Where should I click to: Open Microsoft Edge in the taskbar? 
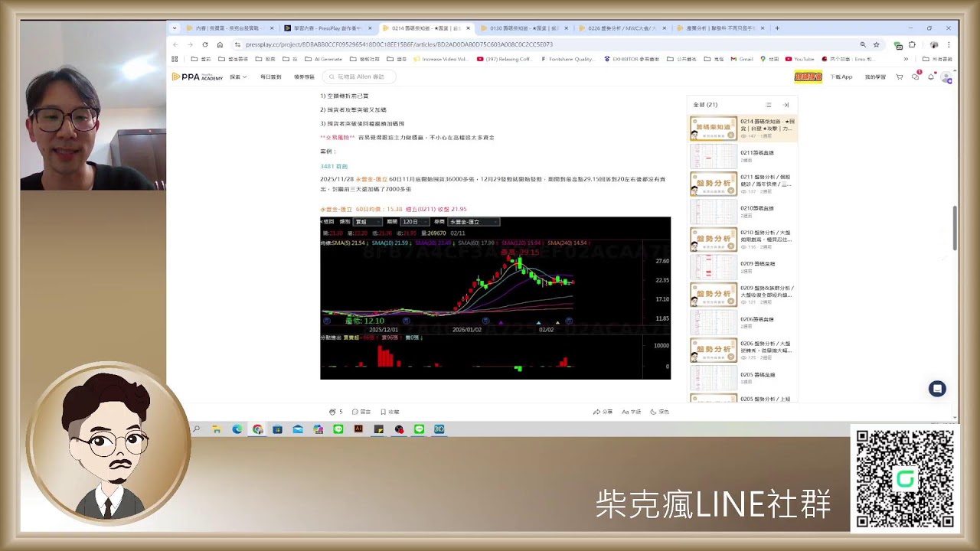tap(237, 429)
